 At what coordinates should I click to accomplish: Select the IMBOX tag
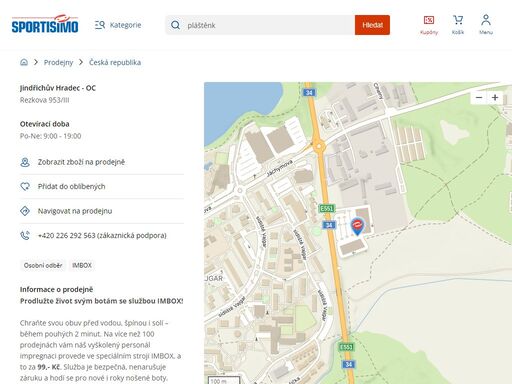tap(82, 266)
